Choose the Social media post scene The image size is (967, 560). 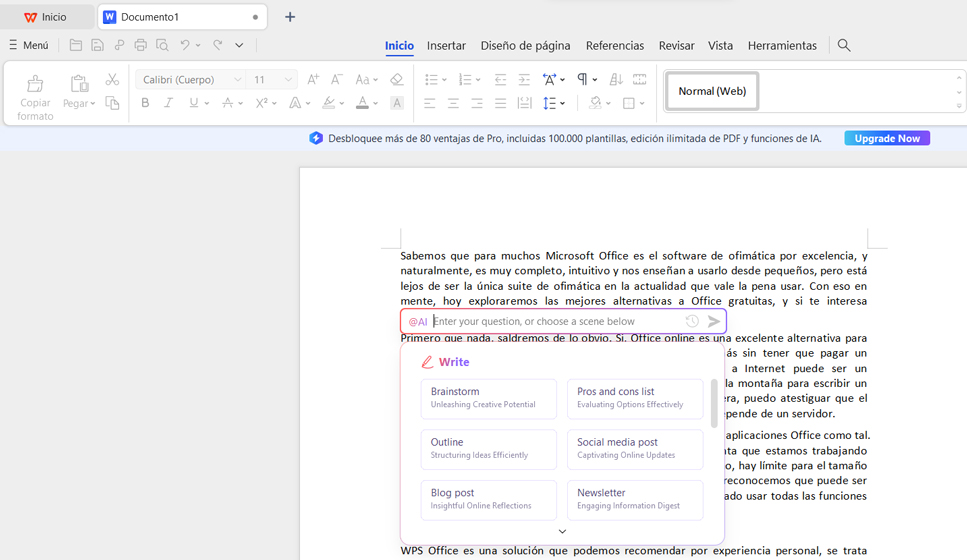635,450
